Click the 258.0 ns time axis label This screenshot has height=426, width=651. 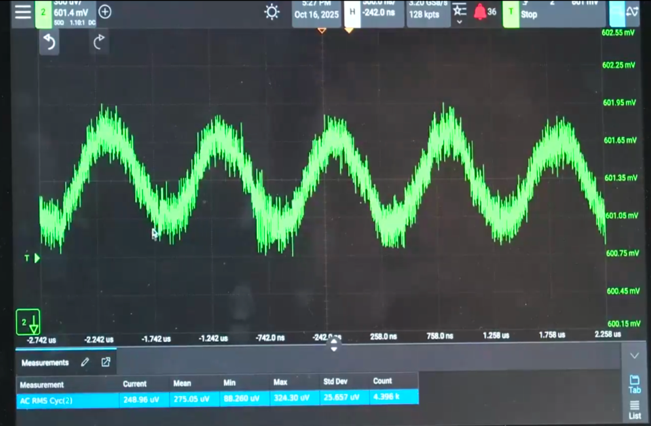tap(383, 336)
